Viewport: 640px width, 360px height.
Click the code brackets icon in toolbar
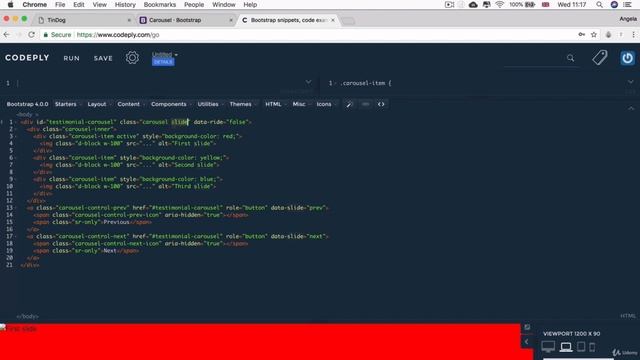pos(381,104)
